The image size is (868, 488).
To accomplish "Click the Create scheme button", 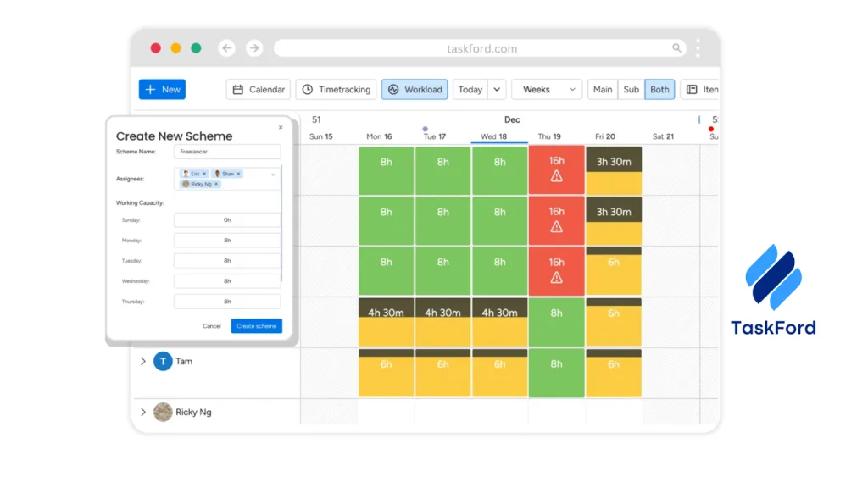I will pyautogui.click(x=256, y=326).
